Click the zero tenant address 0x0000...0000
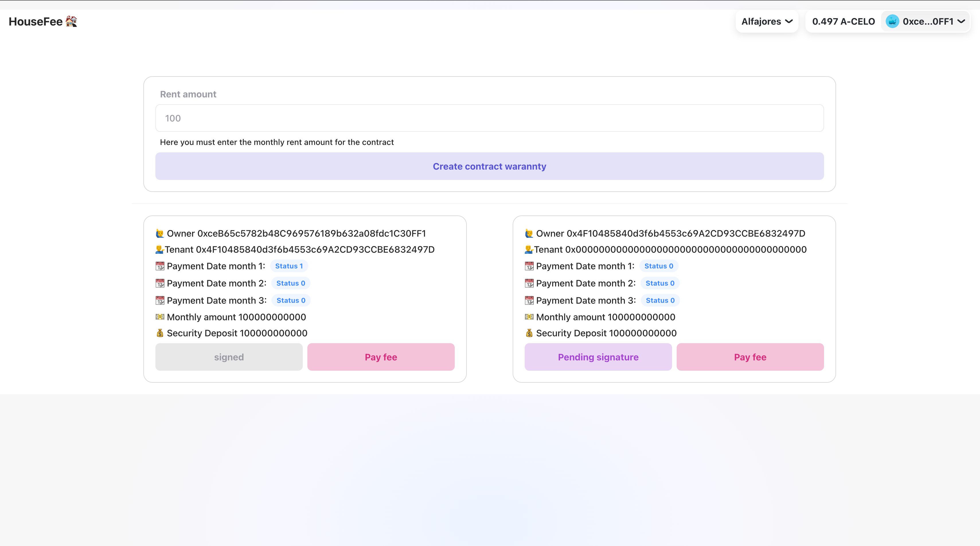 (686, 250)
